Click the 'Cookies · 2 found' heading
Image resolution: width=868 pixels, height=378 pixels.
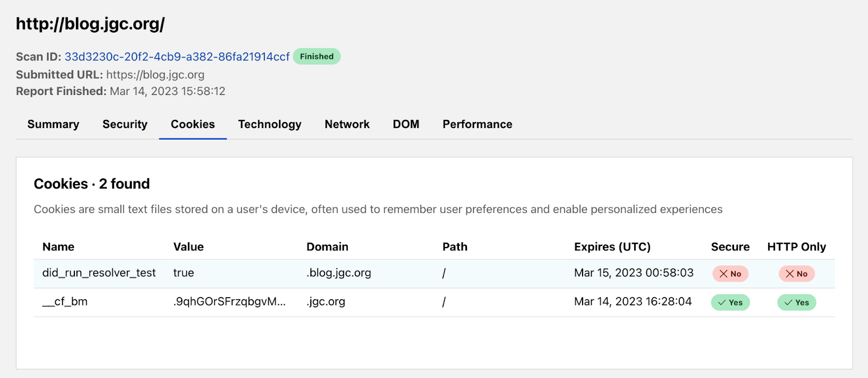point(92,184)
